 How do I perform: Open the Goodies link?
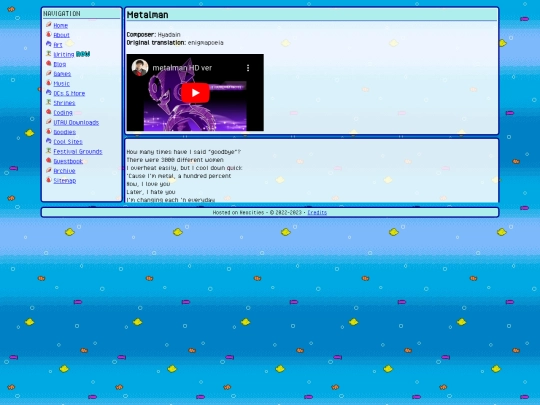[65, 132]
